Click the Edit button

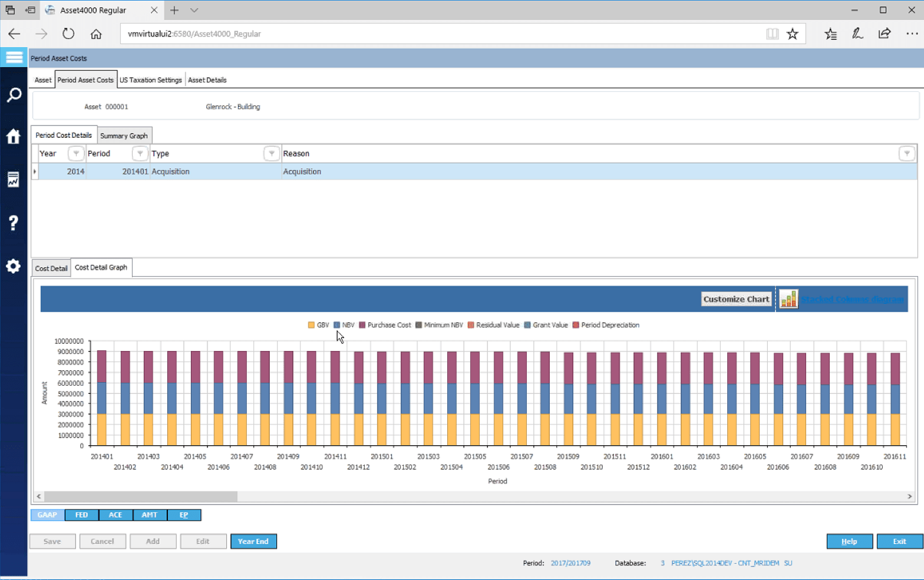[x=203, y=541]
